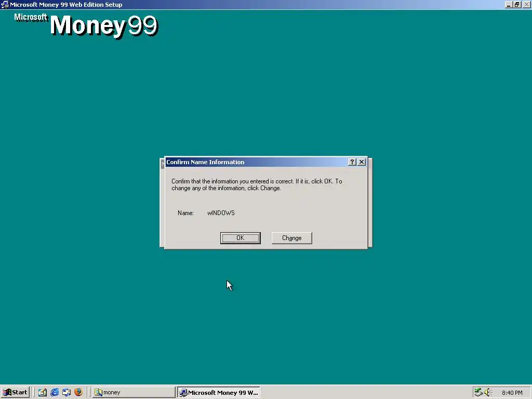Launch Firefox from Quick Launch
532x399 pixels.
(78, 392)
